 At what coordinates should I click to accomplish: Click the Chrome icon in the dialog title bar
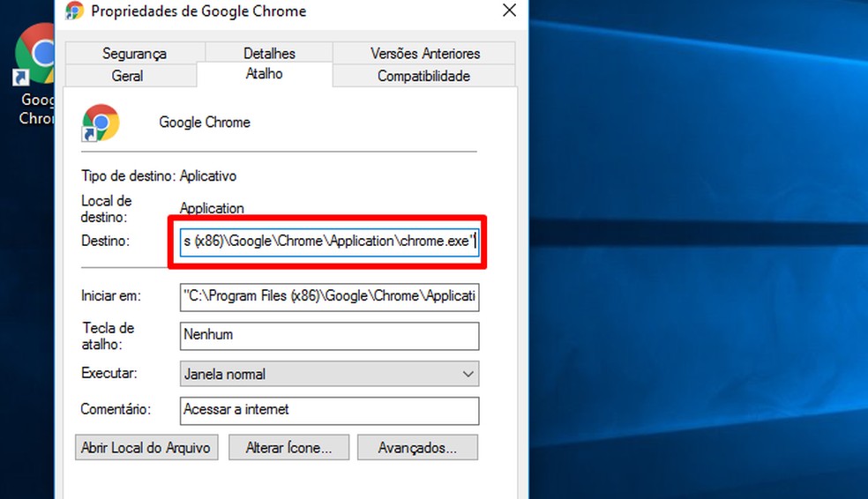74,11
